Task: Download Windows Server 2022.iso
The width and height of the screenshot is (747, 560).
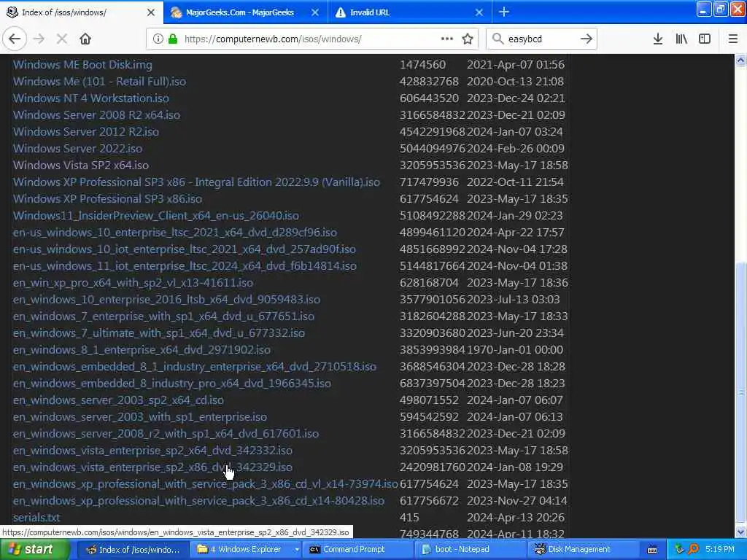Action: (x=77, y=149)
